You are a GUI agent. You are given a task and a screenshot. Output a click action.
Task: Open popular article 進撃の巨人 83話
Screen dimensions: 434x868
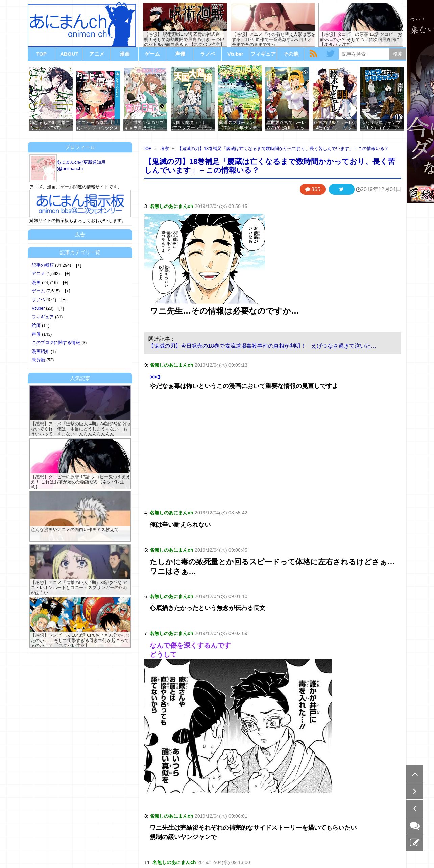(x=80, y=570)
